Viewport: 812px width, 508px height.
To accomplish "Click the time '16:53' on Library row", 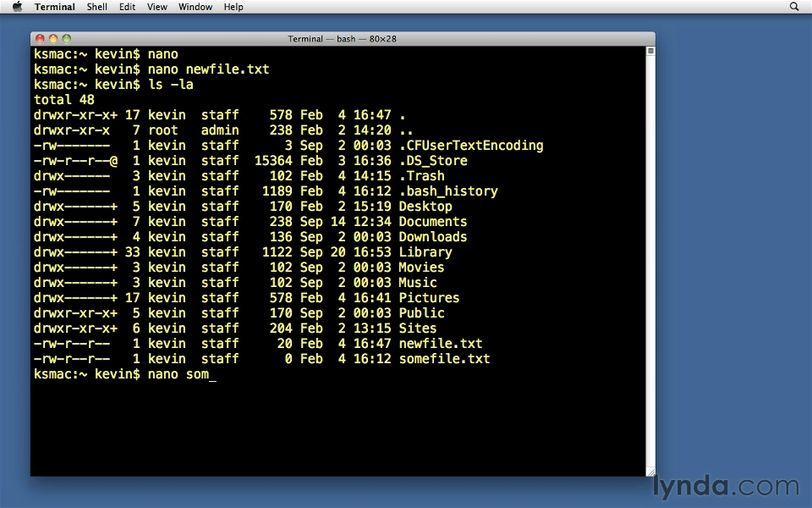I will pyautogui.click(x=372, y=252).
